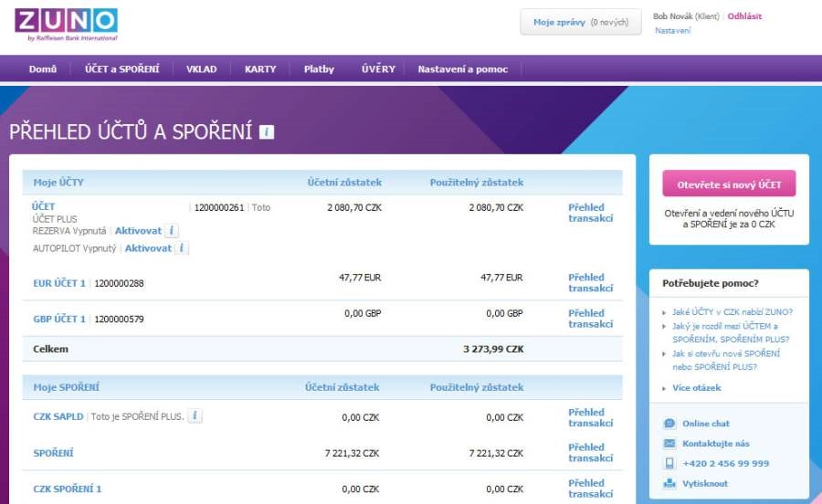This screenshot has height=504, width=822.
Task: Click info icon beside page title
Action: click(267, 132)
